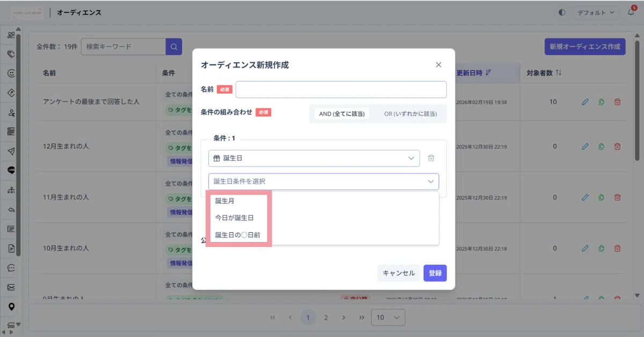
Task: Focus the 検索キーワード search field
Action: pos(123,47)
